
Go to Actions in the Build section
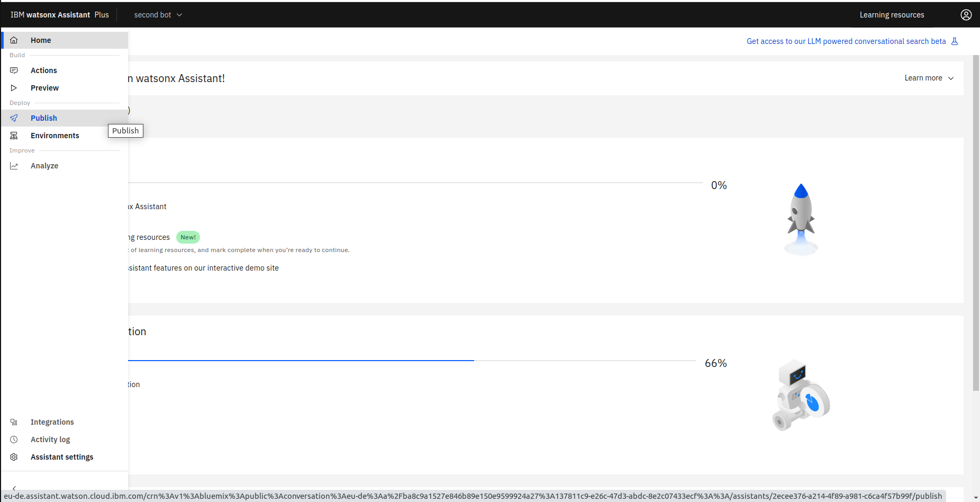pos(65,70)
